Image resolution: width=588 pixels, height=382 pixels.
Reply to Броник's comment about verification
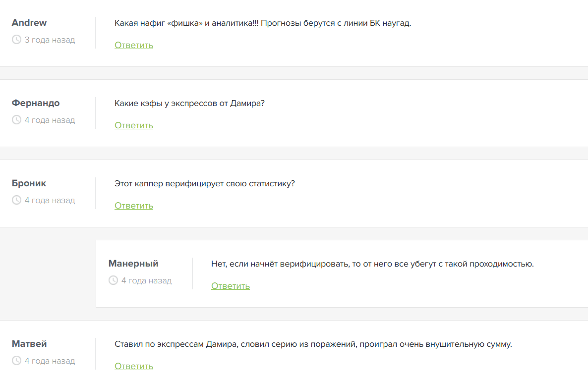(134, 206)
